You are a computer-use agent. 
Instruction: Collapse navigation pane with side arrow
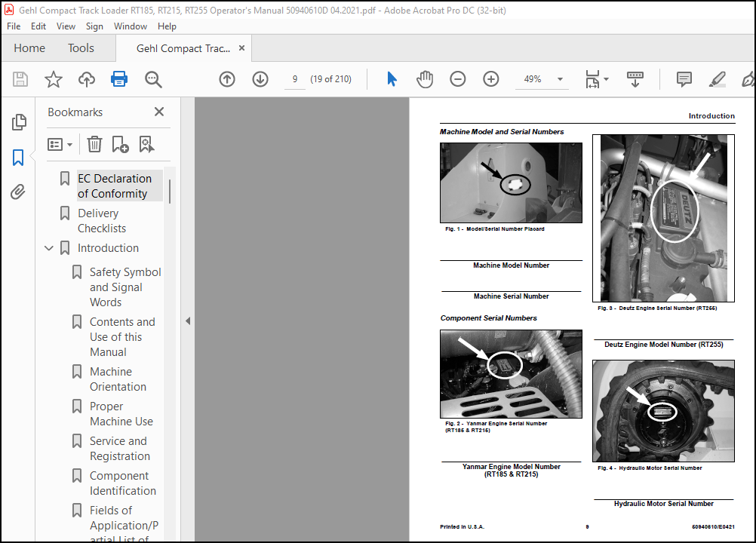(188, 321)
